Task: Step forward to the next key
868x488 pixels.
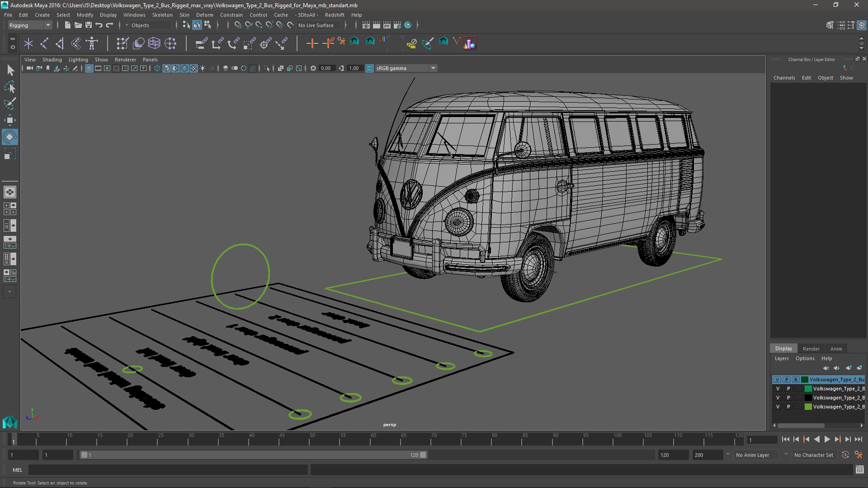Action: point(837,439)
